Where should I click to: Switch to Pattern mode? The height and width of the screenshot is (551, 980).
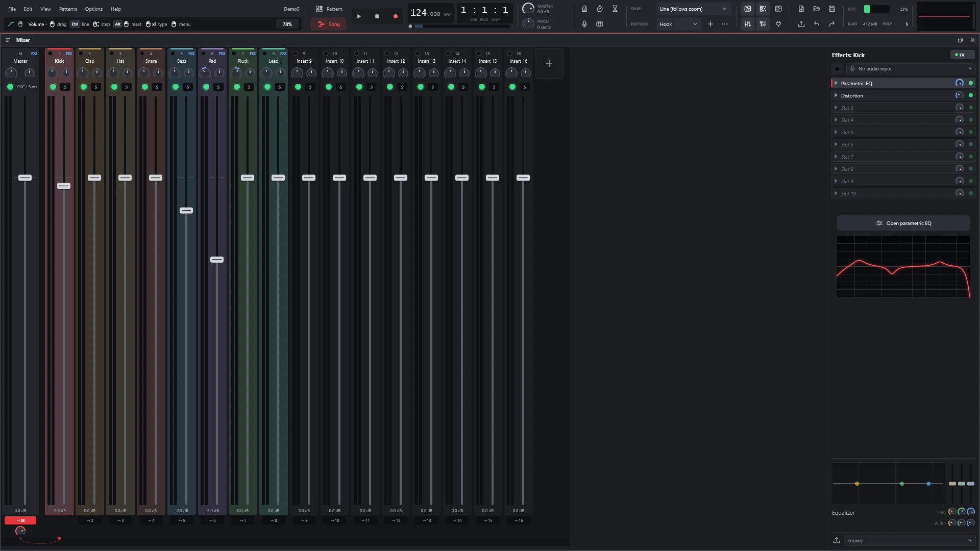coord(329,9)
